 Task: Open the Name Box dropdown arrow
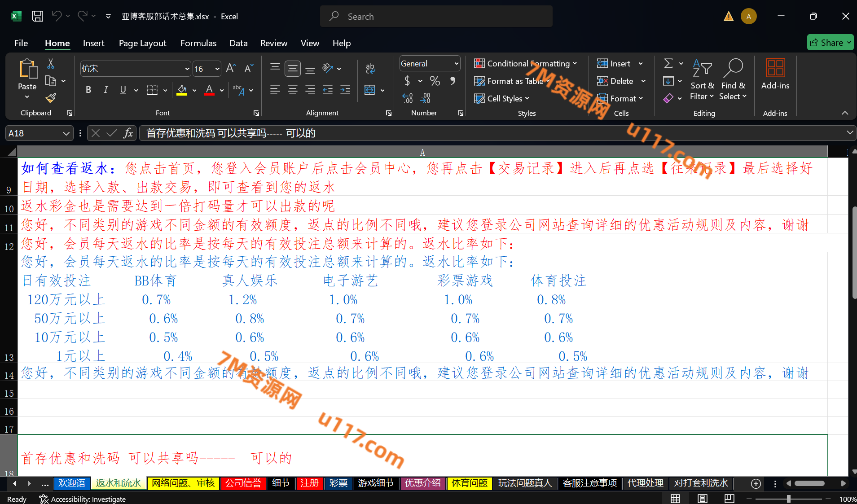(66, 133)
